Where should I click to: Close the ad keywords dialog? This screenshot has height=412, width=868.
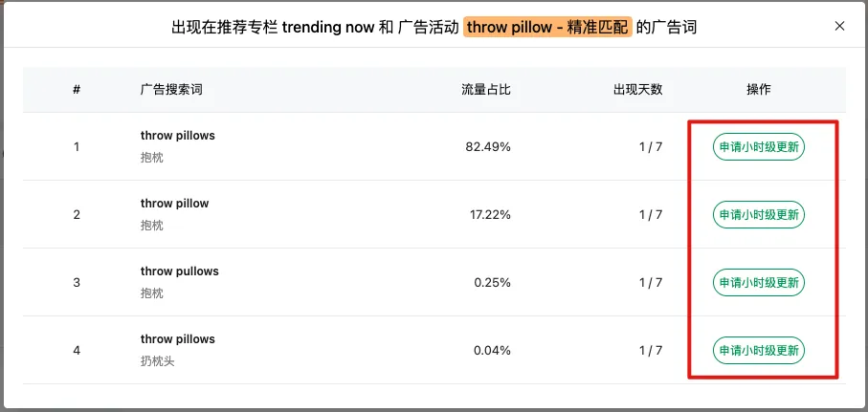tap(839, 26)
